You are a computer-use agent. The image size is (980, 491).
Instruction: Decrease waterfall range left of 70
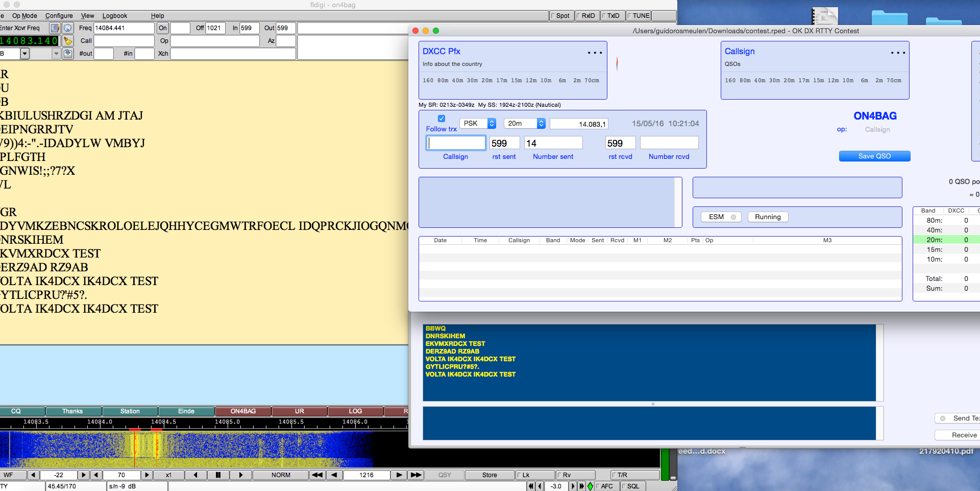(x=96, y=475)
